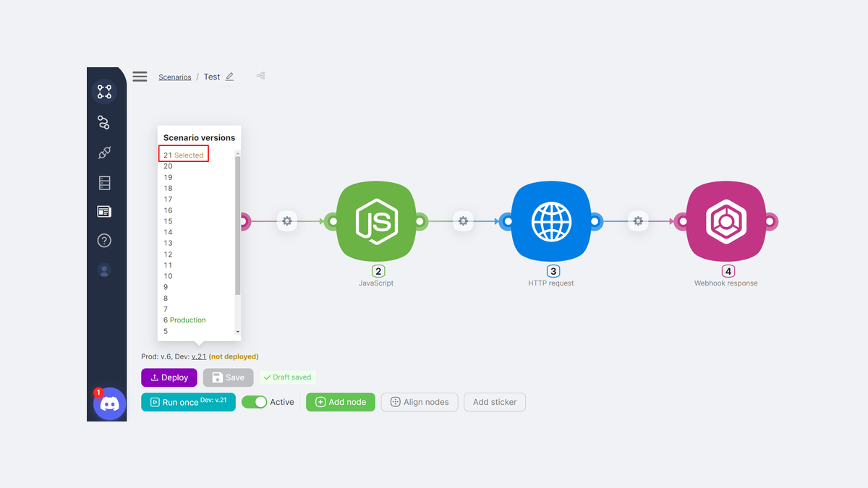Open gear settings before Webhook response node

click(x=637, y=221)
